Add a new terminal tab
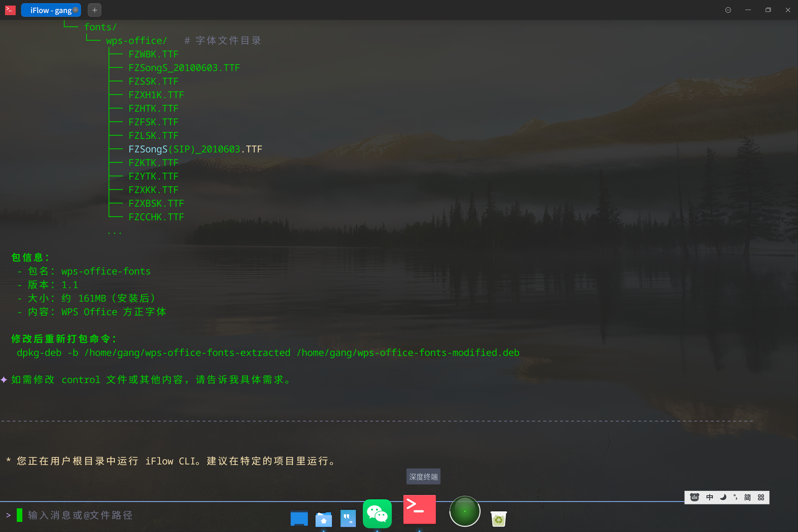798x532 pixels. [x=94, y=10]
